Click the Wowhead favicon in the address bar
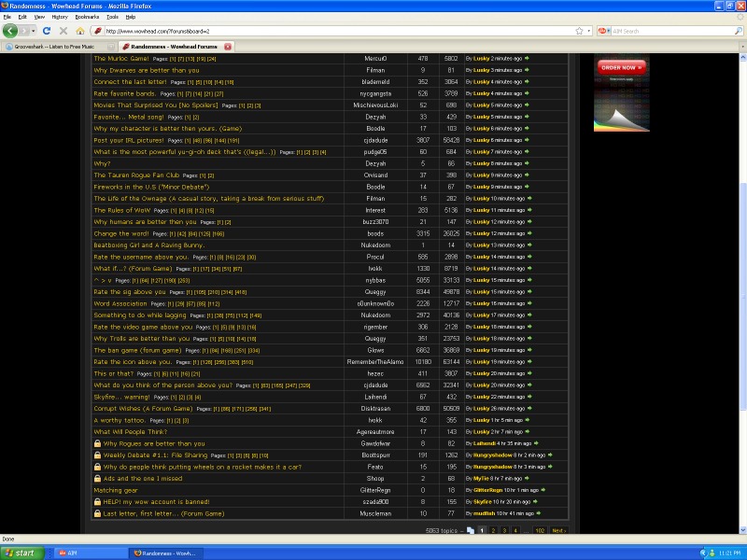Viewport: 747px width, 560px height. [x=98, y=31]
